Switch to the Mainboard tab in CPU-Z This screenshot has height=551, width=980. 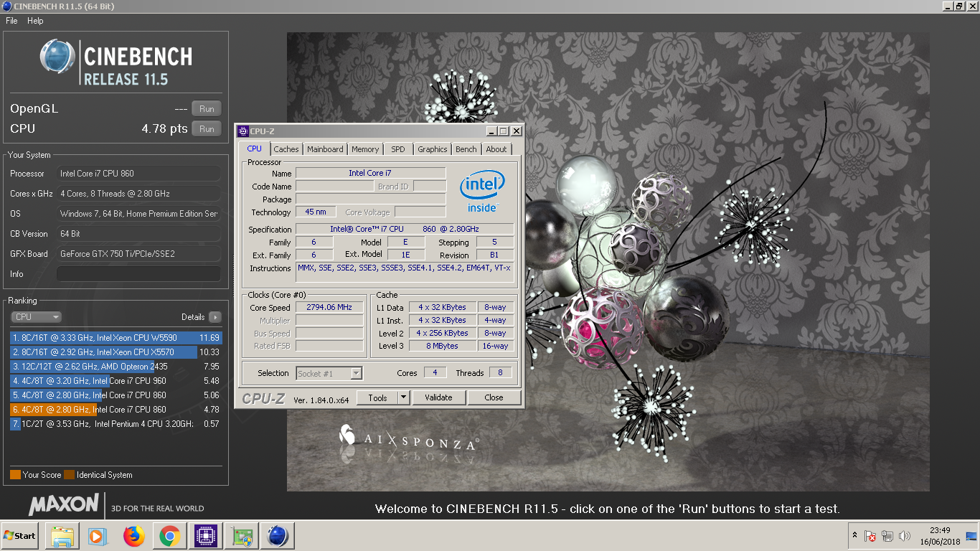325,149
